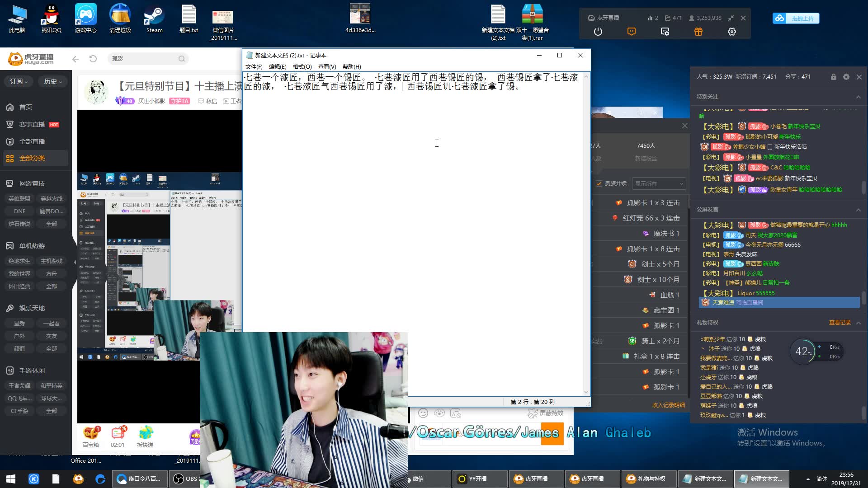Enable 显示所有 visibility toggle in panel

click(657, 183)
